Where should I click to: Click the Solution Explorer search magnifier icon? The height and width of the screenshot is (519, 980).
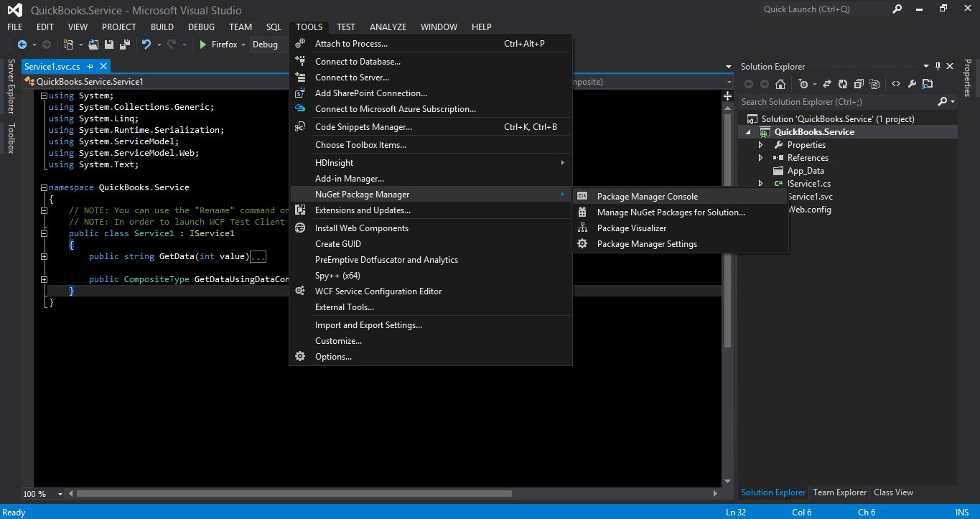coord(943,102)
